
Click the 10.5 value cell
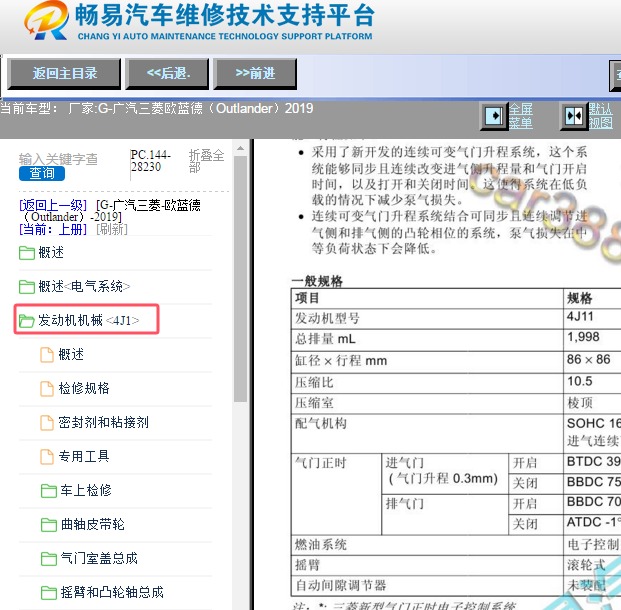pos(592,383)
